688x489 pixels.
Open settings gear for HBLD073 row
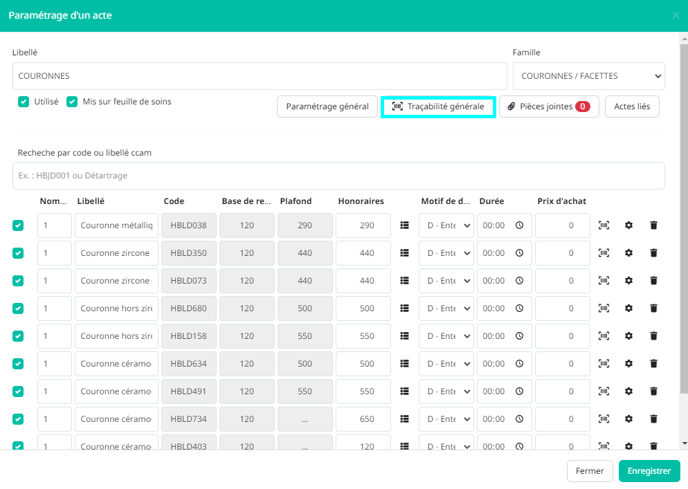pyautogui.click(x=629, y=280)
